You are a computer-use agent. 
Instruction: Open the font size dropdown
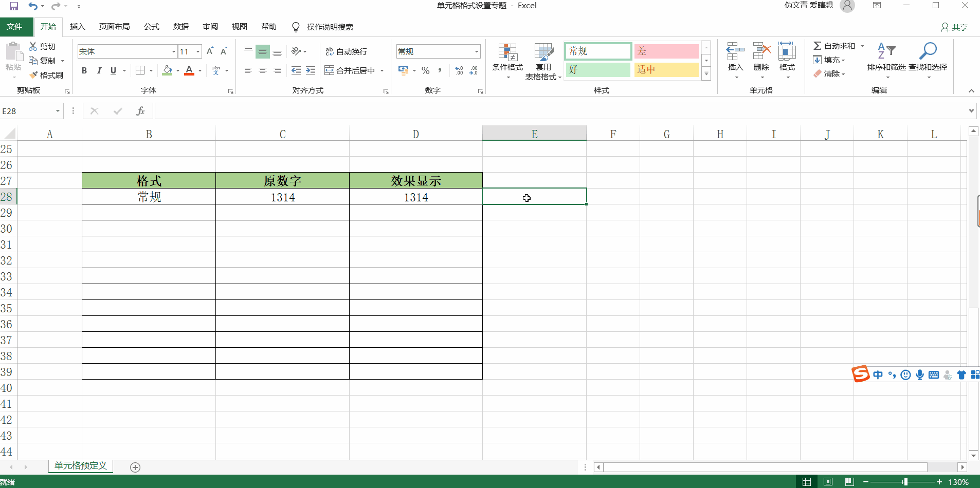[198, 51]
